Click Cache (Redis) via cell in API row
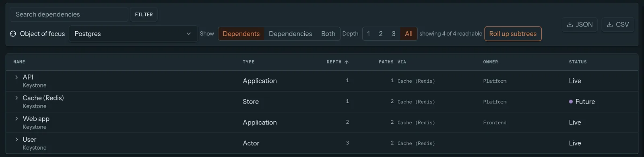The width and height of the screenshot is (644, 157). pyautogui.click(x=416, y=81)
